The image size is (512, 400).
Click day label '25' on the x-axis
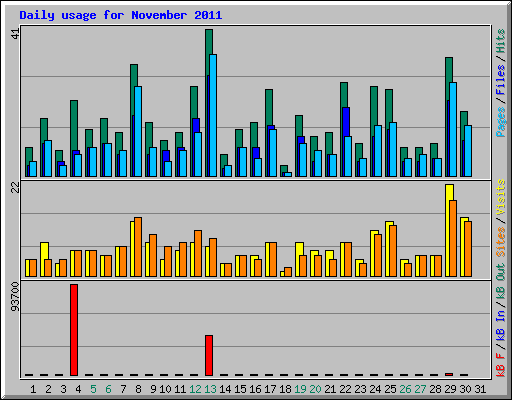pyautogui.click(x=390, y=389)
